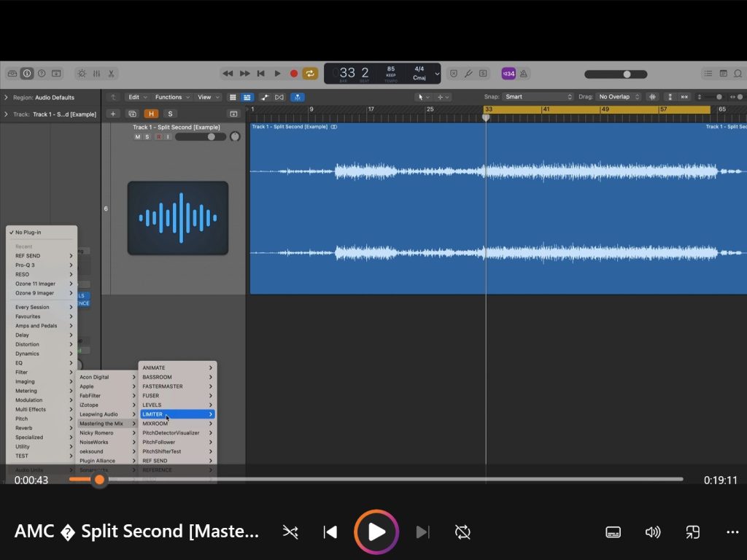This screenshot has width=747, height=560.
Task: Click the add track plus button
Action: (x=112, y=114)
